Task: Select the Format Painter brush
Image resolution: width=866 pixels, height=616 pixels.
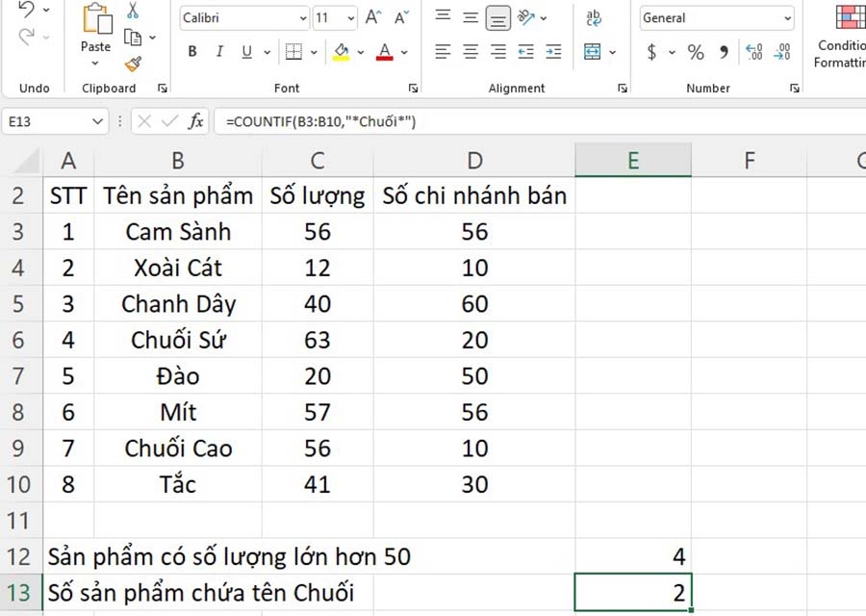Action: (133, 64)
